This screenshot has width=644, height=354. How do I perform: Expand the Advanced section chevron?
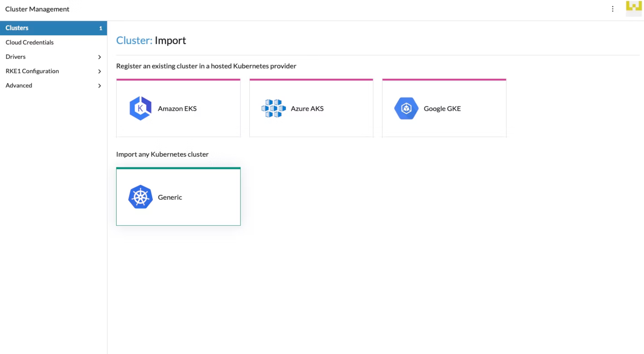[x=100, y=86]
